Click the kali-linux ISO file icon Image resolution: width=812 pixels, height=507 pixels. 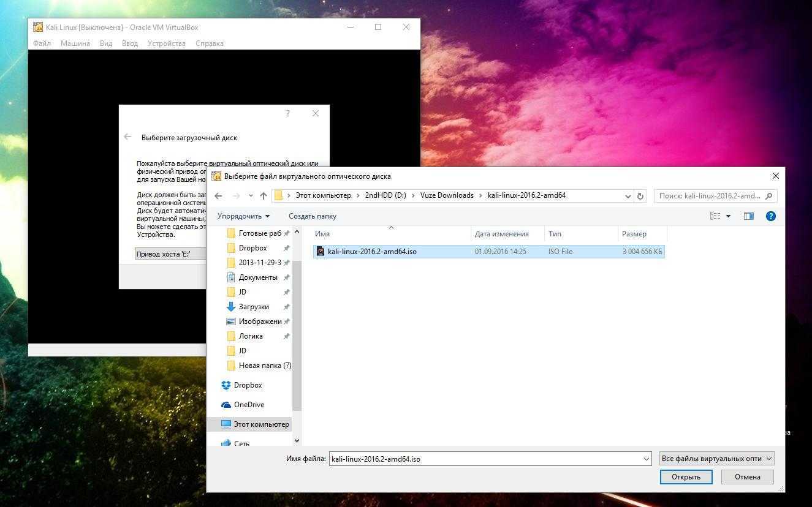(321, 252)
